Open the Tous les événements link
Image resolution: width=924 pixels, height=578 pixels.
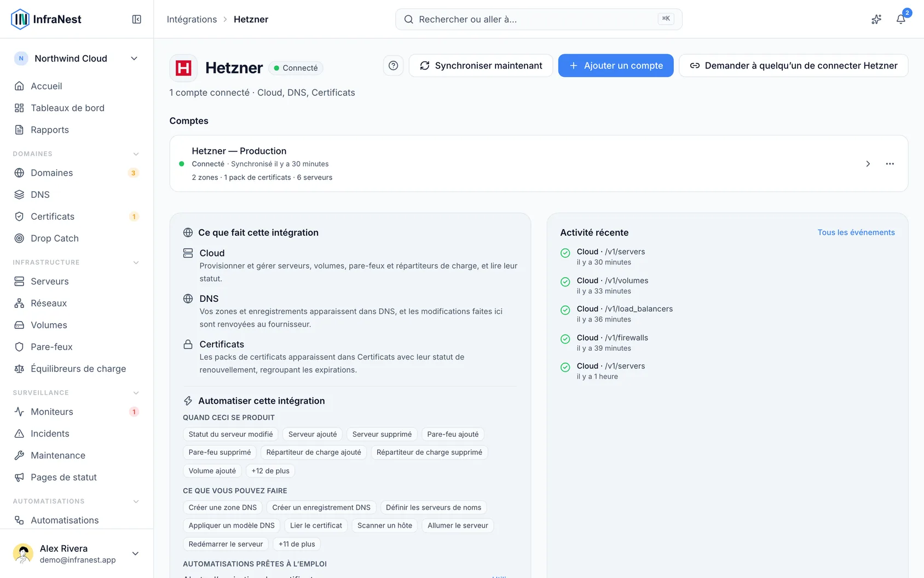coord(856,232)
